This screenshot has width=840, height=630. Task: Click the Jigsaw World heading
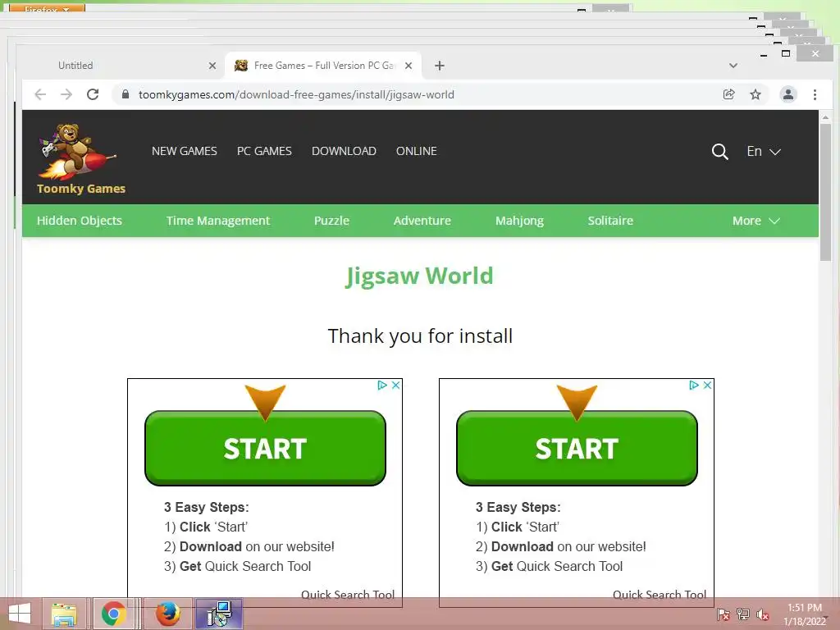coord(419,276)
